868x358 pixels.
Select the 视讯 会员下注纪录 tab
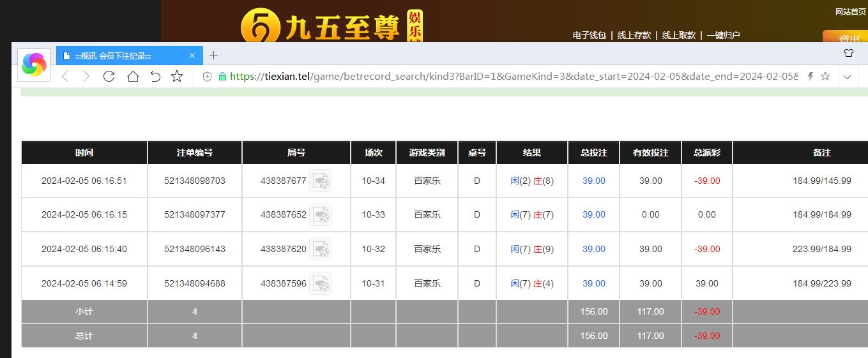pos(130,56)
